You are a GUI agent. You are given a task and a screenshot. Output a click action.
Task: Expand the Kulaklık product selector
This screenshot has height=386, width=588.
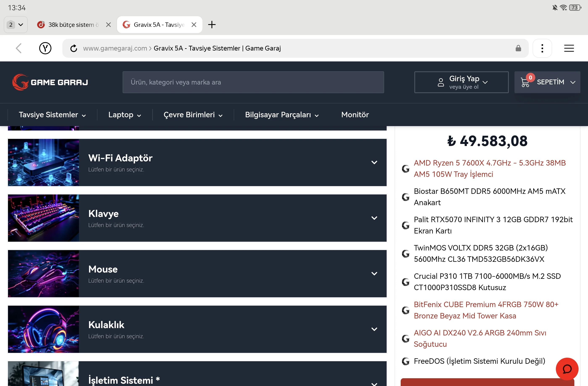click(374, 329)
